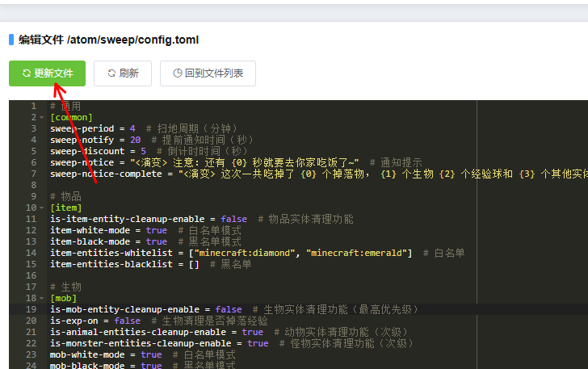The image size is (588, 369).
Task: Click line number 8 in the gutter
Action: pos(32,185)
